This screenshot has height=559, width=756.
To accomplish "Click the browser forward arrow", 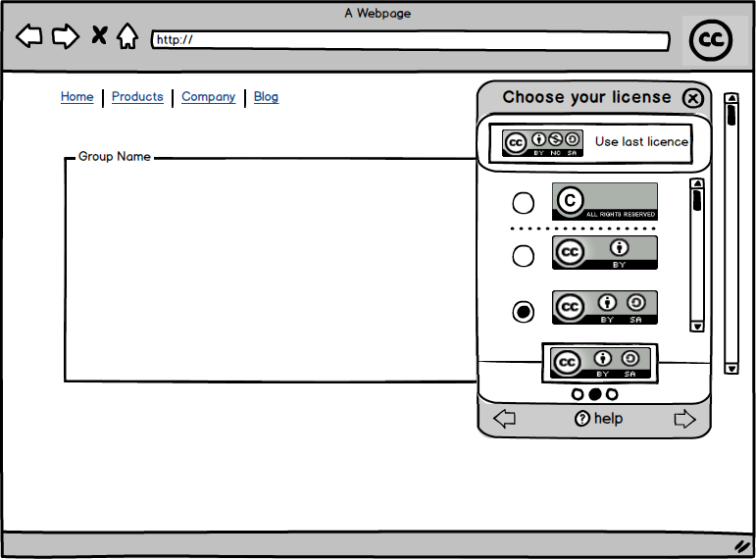I will [x=65, y=37].
